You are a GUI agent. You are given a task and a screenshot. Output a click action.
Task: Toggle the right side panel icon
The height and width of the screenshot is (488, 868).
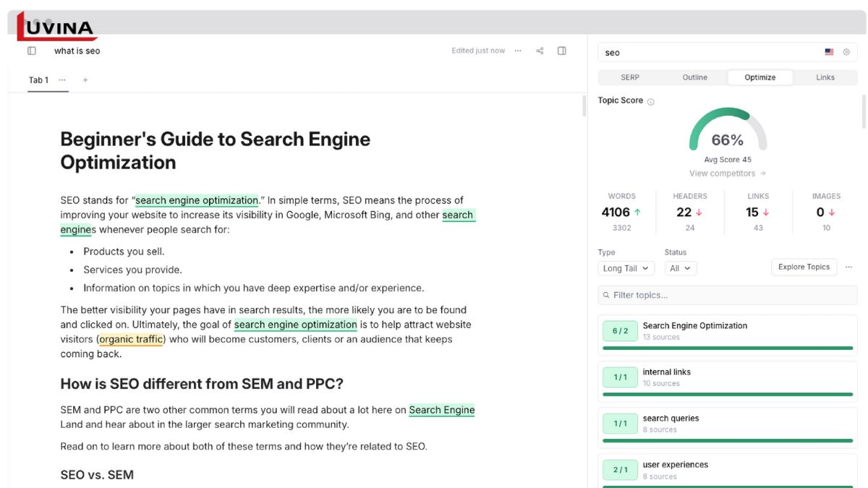click(562, 51)
